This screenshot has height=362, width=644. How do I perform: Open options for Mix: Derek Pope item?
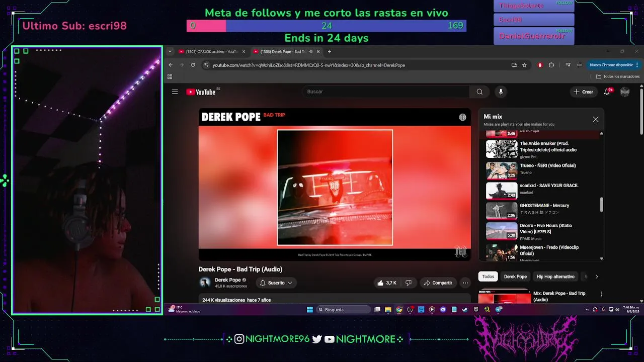pyautogui.click(x=601, y=294)
